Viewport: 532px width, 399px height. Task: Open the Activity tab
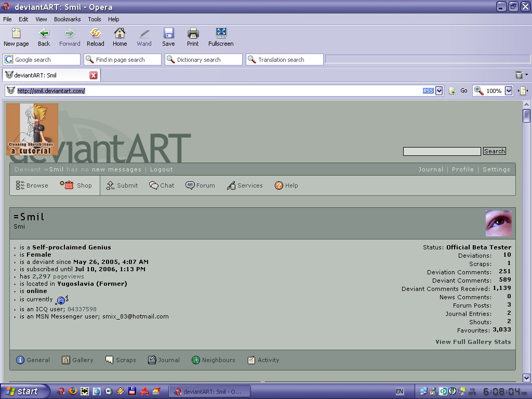pyautogui.click(x=263, y=360)
